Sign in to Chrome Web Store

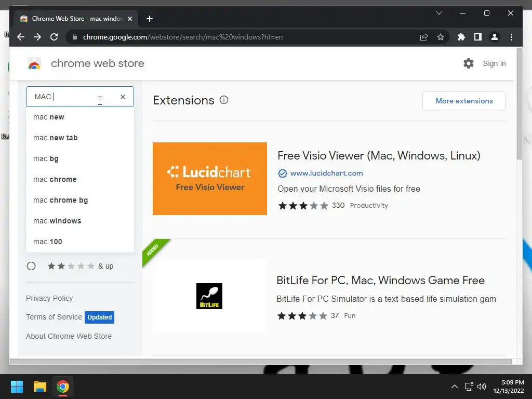pyautogui.click(x=494, y=63)
